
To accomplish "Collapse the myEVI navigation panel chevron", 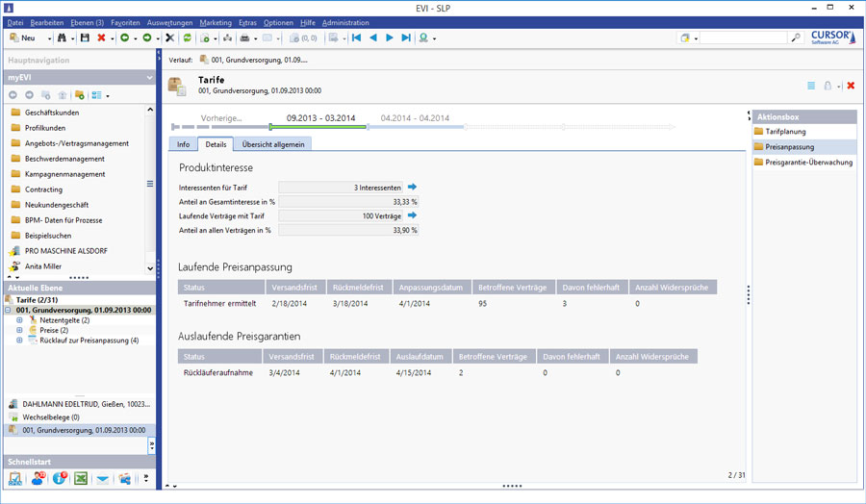I will pyautogui.click(x=149, y=77).
